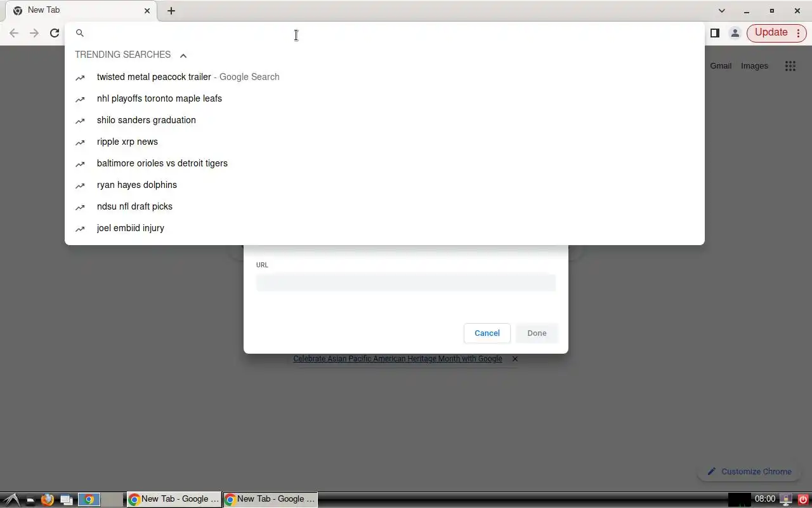The height and width of the screenshot is (508, 812).
Task: Open Customize Chrome button
Action: coord(750,472)
